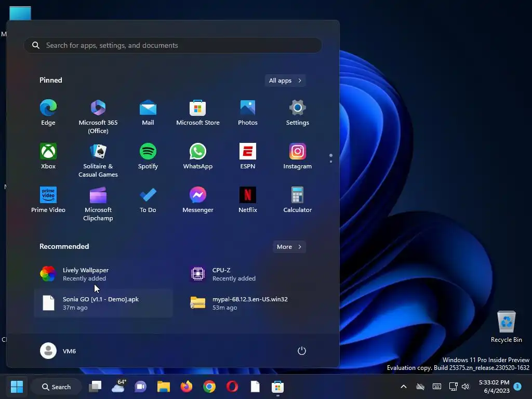Open Solitaire & Casual Games
This screenshot has width=532, height=399.
point(98,161)
